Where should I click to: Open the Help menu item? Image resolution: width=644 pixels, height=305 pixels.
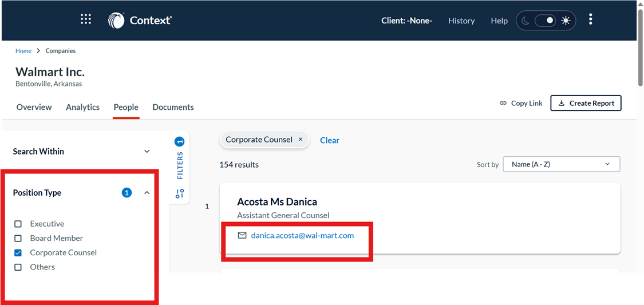499,21
